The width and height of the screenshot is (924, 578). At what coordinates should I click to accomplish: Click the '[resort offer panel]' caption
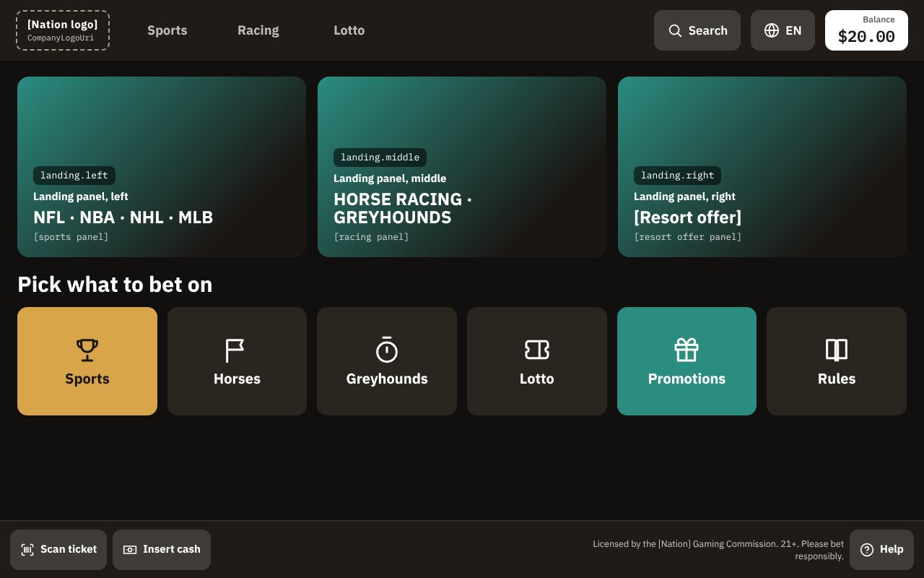point(688,237)
